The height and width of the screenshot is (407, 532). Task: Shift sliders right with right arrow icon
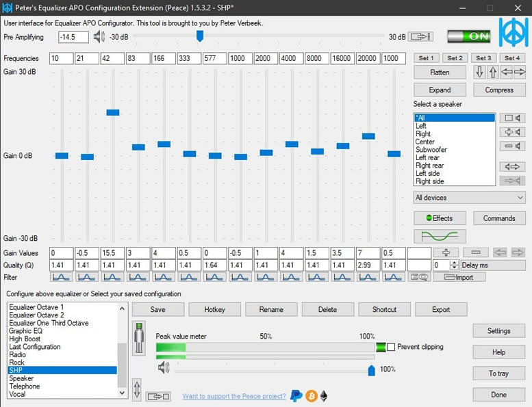pos(520,73)
